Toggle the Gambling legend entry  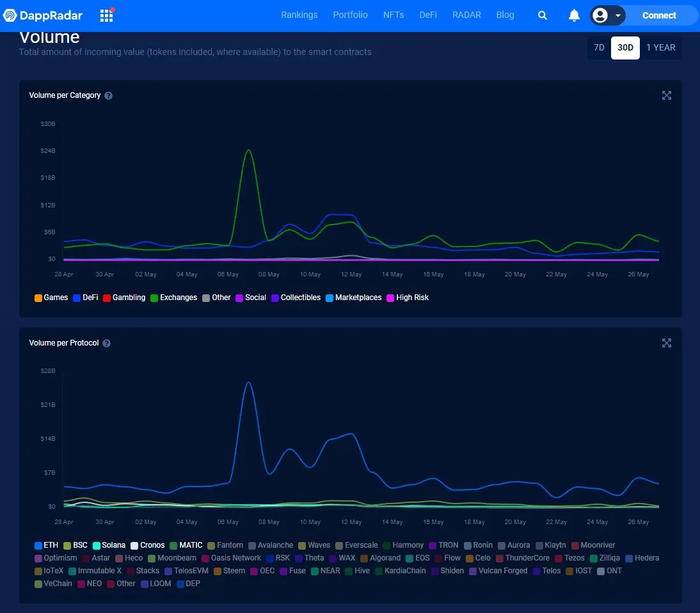pyautogui.click(x=124, y=298)
